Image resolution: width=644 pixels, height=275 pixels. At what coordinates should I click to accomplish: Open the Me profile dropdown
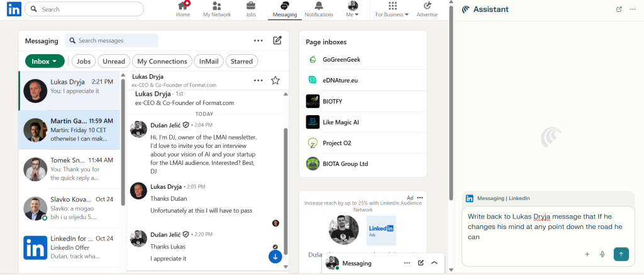pos(353,9)
